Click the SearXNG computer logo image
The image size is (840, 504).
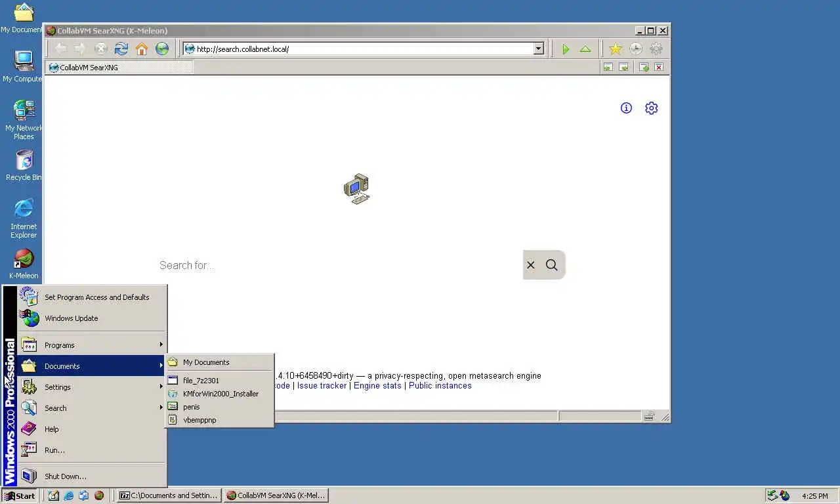pyautogui.click(x=356, y=189)
